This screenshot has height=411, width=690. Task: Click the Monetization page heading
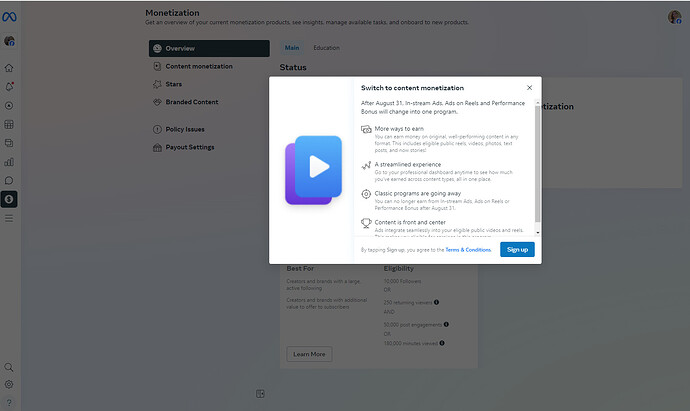(172, 13)
